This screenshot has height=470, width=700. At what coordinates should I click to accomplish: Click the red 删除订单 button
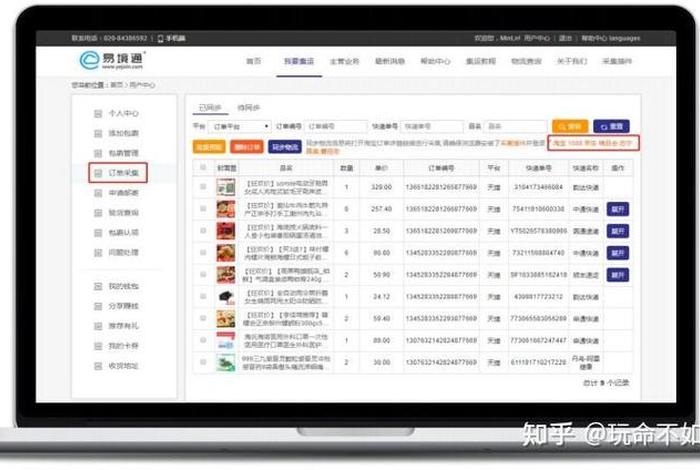pyautogui.click(x=247, y=147)
